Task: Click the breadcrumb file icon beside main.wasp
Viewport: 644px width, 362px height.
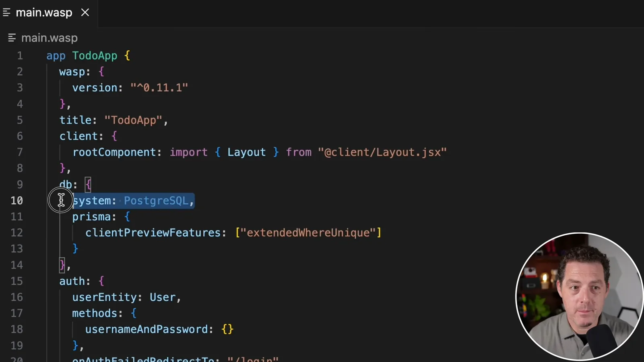Action: (12, 38)
